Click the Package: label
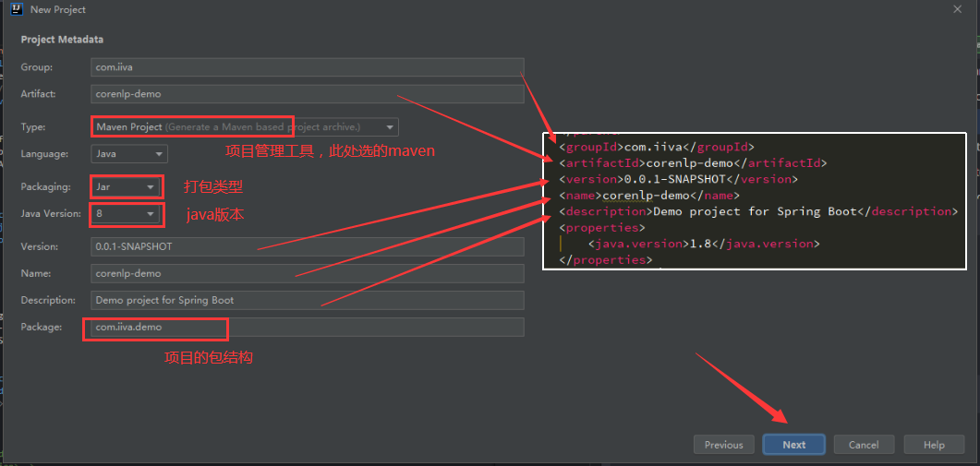 tap(42, 328)
